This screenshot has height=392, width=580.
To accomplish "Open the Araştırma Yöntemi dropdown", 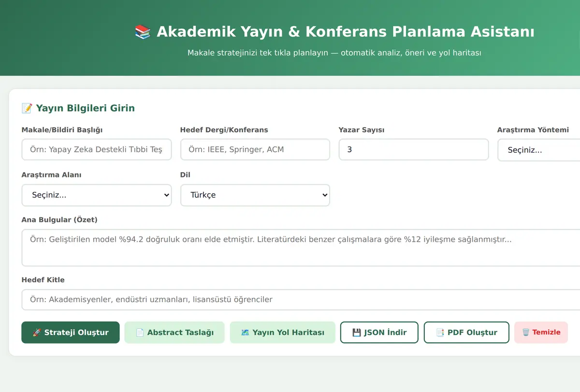I will pyautogui.click(x=539, y=150).
